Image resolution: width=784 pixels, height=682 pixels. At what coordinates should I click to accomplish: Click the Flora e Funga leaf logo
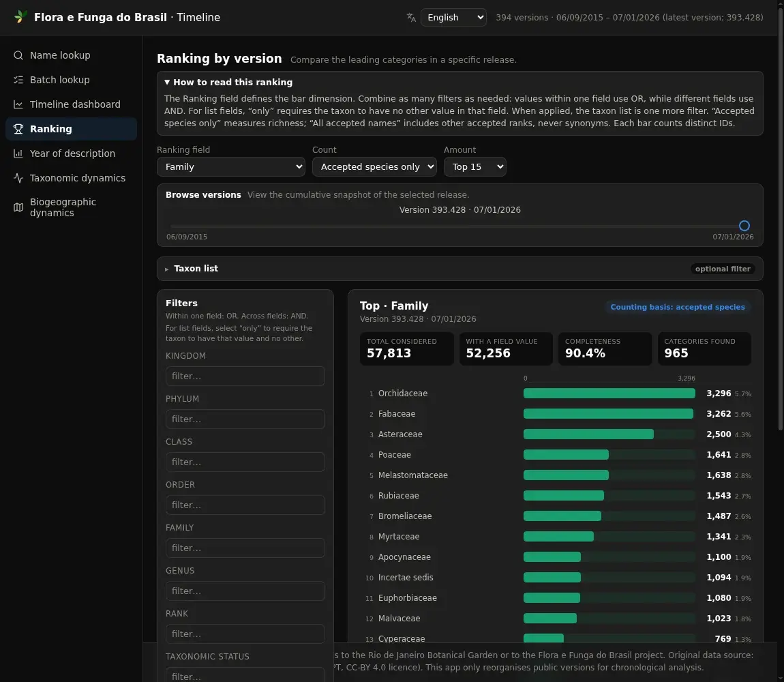pos(20,17)
